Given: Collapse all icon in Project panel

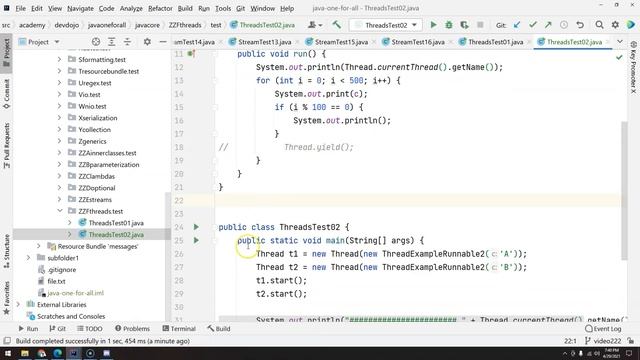Looking at the screenshot, I should click(x=127, y=42).
